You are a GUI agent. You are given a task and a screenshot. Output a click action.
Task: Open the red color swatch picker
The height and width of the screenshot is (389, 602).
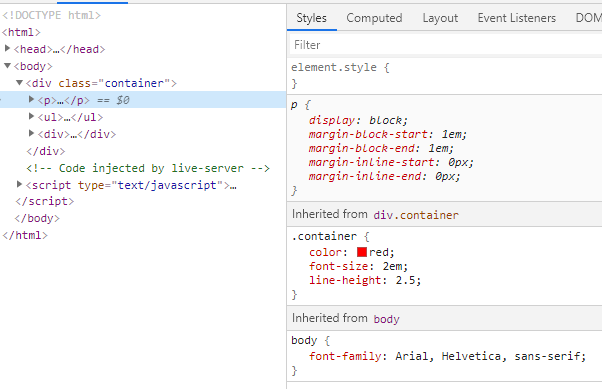[x=362, y=252]
